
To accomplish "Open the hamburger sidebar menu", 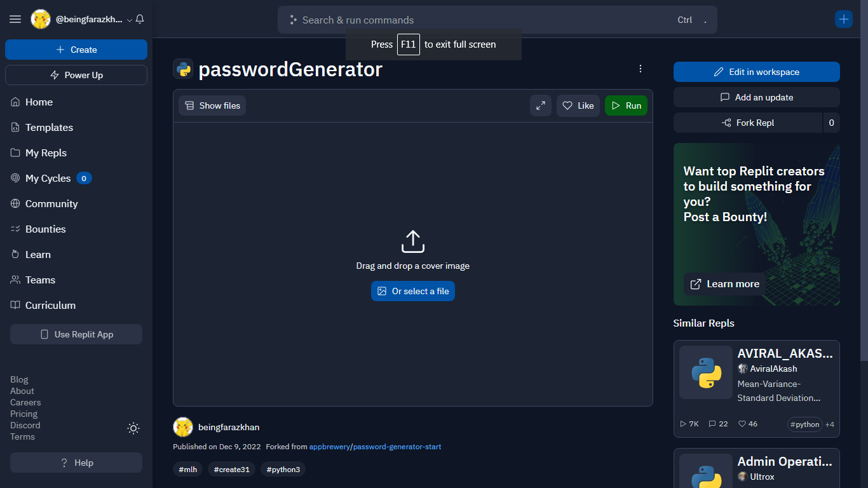I will pyautogui.click(x=15, y=20).
